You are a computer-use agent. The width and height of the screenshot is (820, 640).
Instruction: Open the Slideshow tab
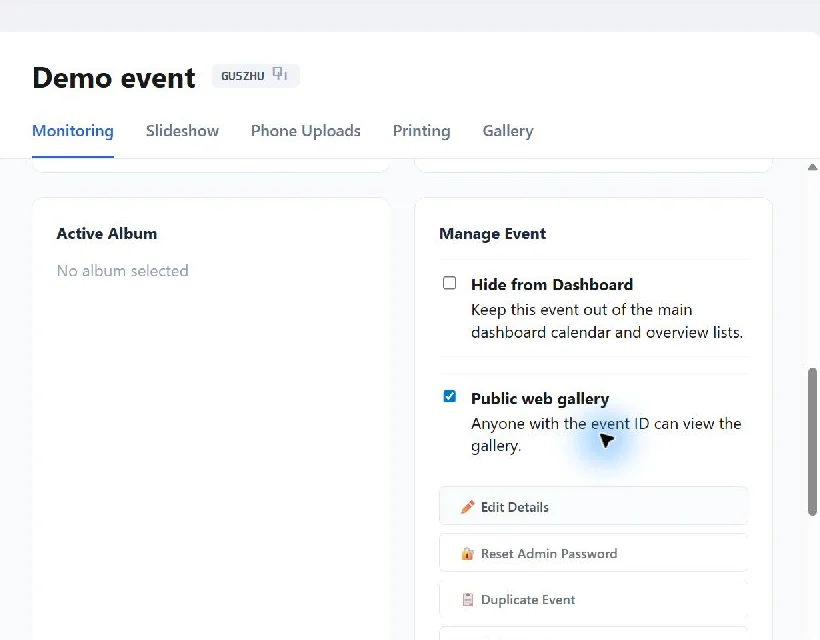182,131
